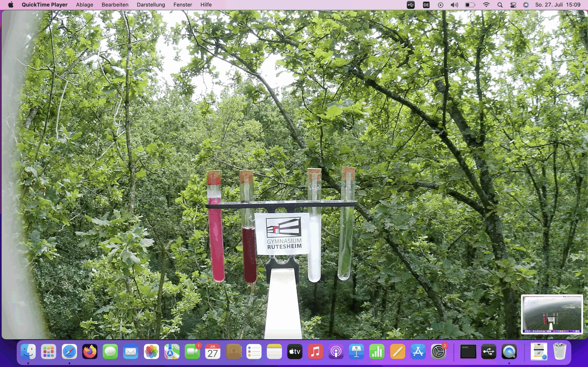Open the Podcasts app in dock

(x=336, y=351)
